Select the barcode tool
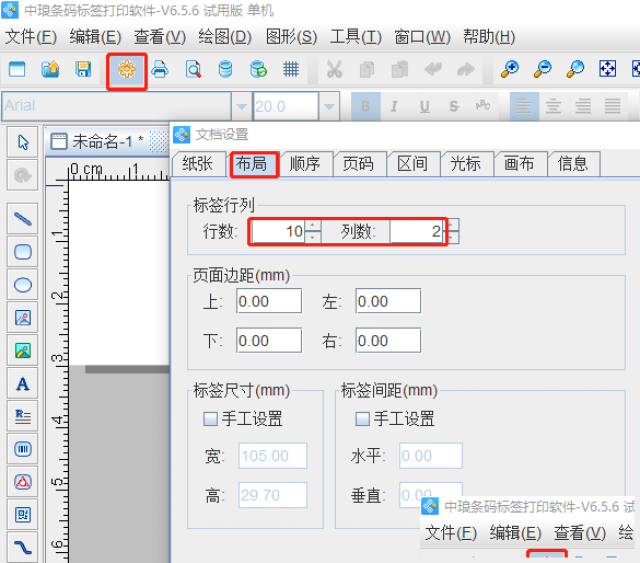Image resolution: width=640 pixels, height=563 pixels. 23,450
